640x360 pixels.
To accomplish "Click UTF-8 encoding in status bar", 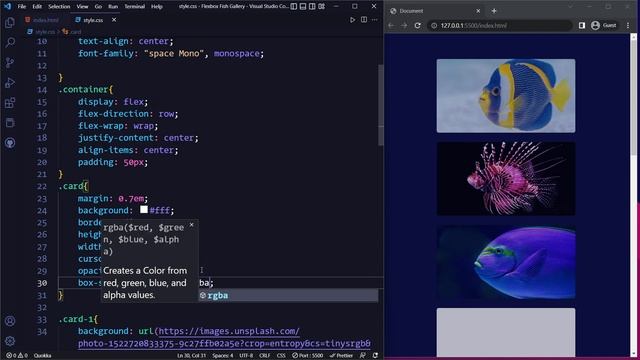I will pyautogui.click(x=246, y=356).
